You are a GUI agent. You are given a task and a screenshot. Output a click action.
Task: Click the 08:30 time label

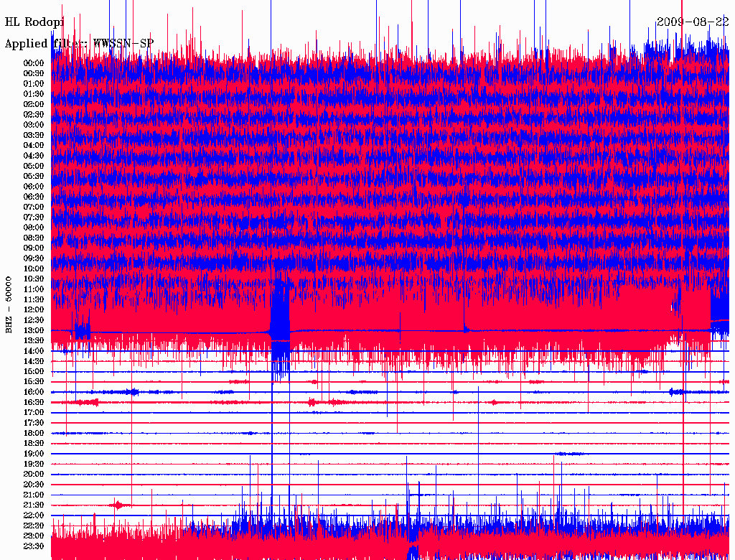pos(33,238)
